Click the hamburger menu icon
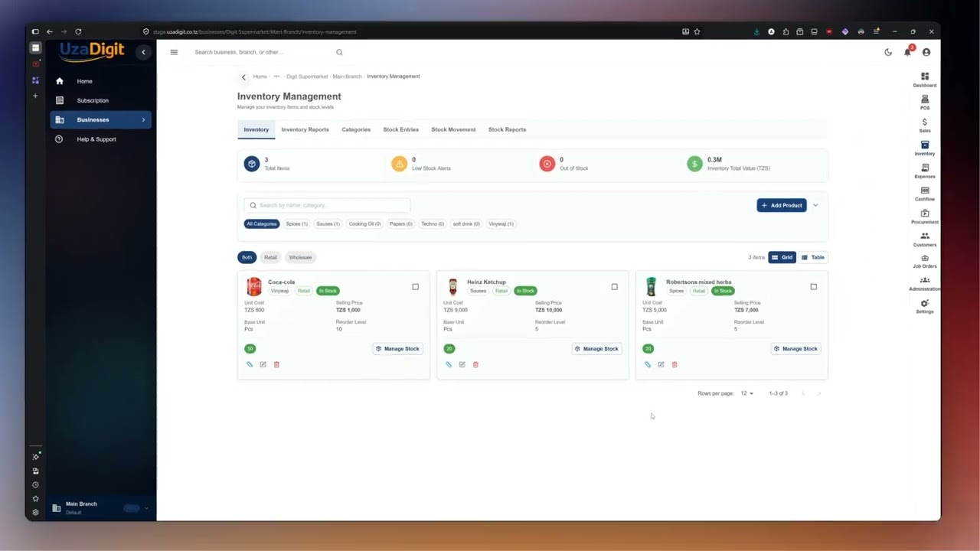980x551 pixels. [x=174, y=52]
